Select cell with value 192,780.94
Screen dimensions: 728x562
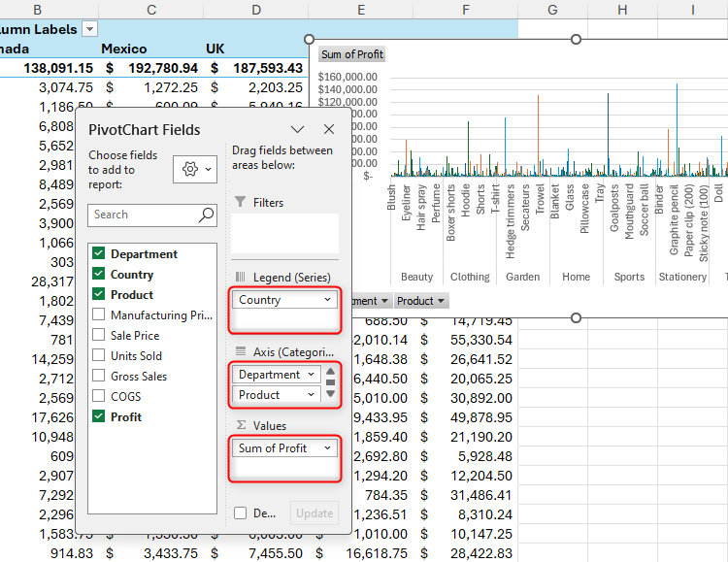[151, 68]
